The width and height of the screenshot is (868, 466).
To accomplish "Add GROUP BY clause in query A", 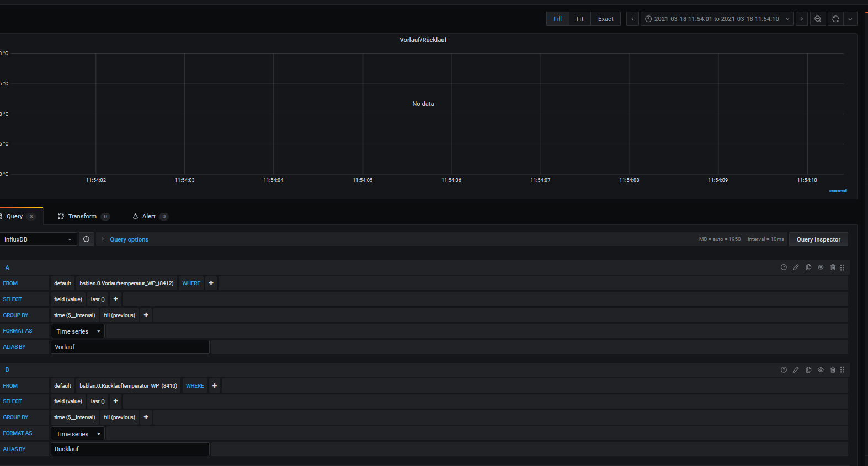I will pos(146,315).
